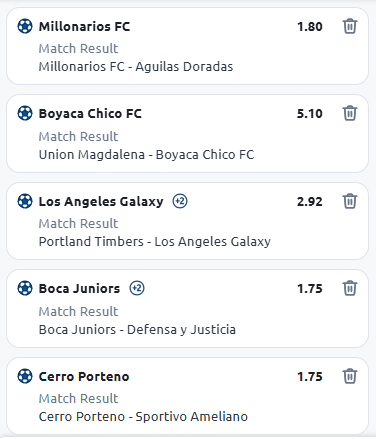Delete the Millonarios FC bet selection
This screenshot has height=439, width=376.
350,26
